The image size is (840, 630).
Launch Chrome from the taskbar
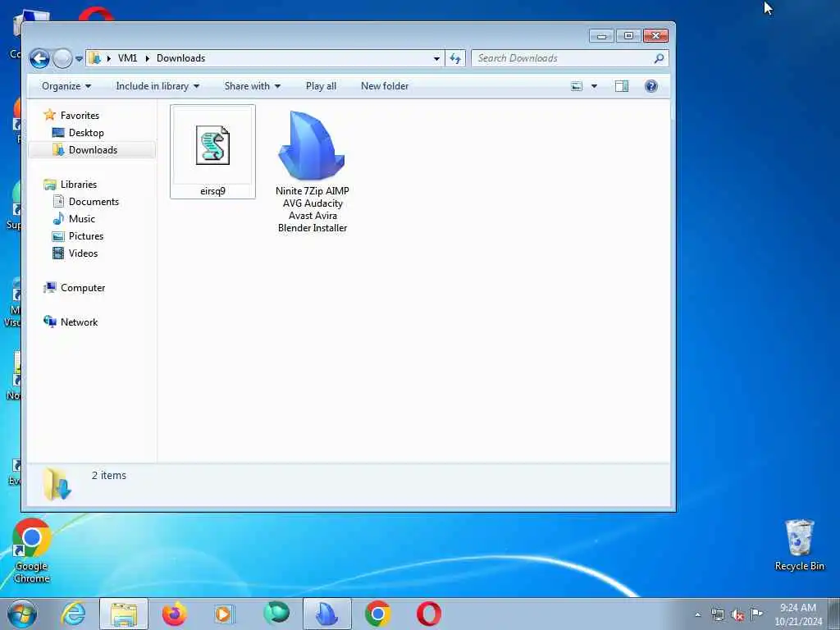click(377, 614)
